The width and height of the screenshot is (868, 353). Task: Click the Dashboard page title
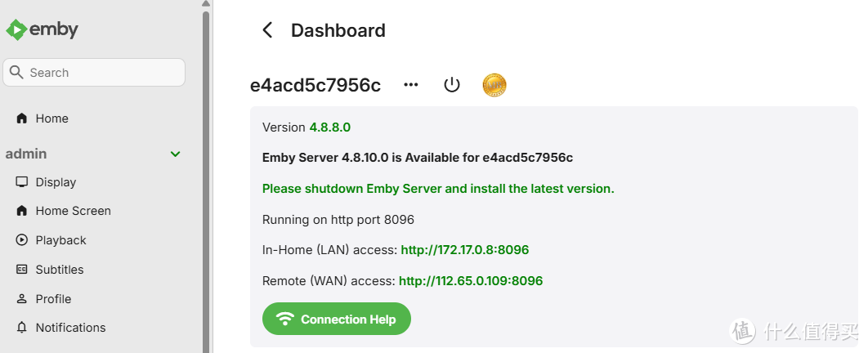point(338,30)
